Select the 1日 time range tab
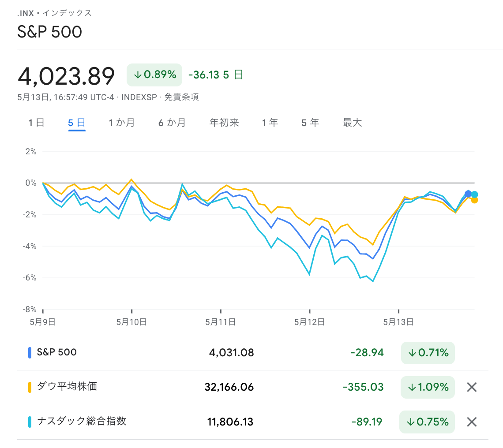This screenshot has height=448, width=503. (x=37, y=123)
